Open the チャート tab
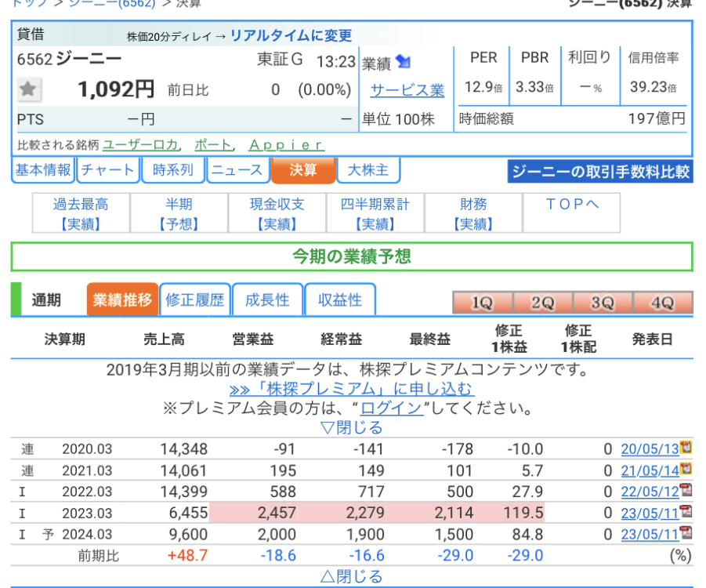Screen dimensions: 706x588 [108, 170]
